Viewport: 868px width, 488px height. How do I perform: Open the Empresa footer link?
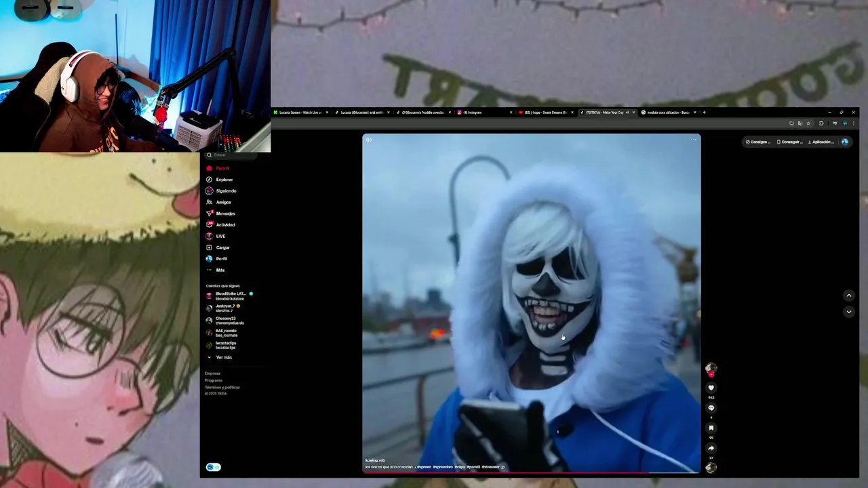[x=212, y=373]
